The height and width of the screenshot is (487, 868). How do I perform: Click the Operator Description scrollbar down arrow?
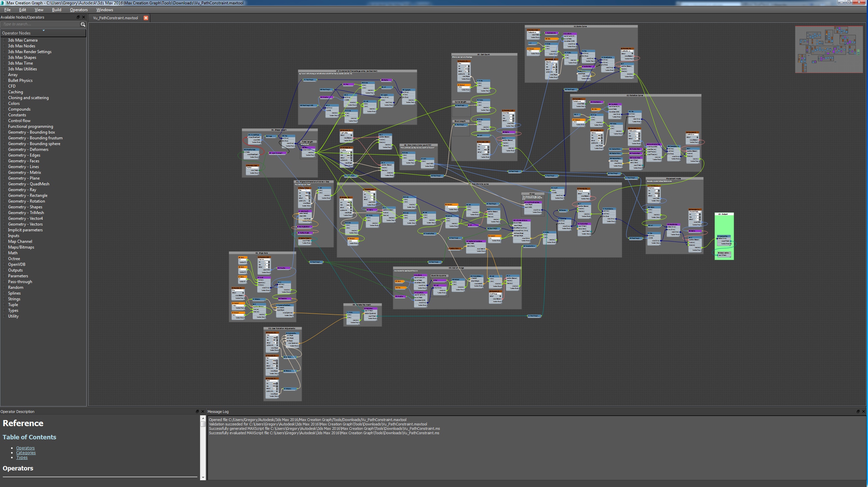tap(203, 477)
